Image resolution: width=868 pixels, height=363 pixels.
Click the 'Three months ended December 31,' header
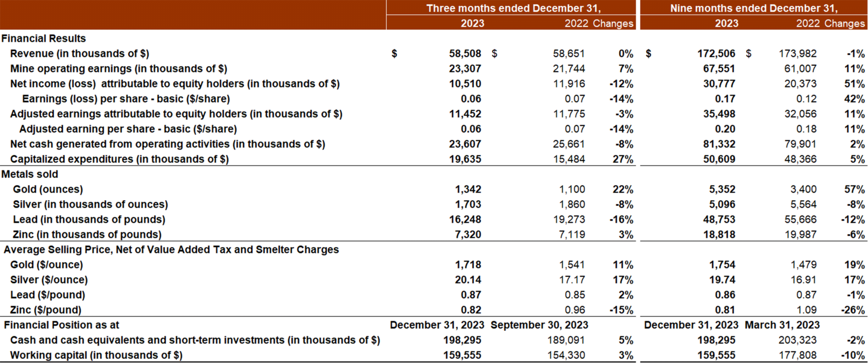(x=513, y=8)
